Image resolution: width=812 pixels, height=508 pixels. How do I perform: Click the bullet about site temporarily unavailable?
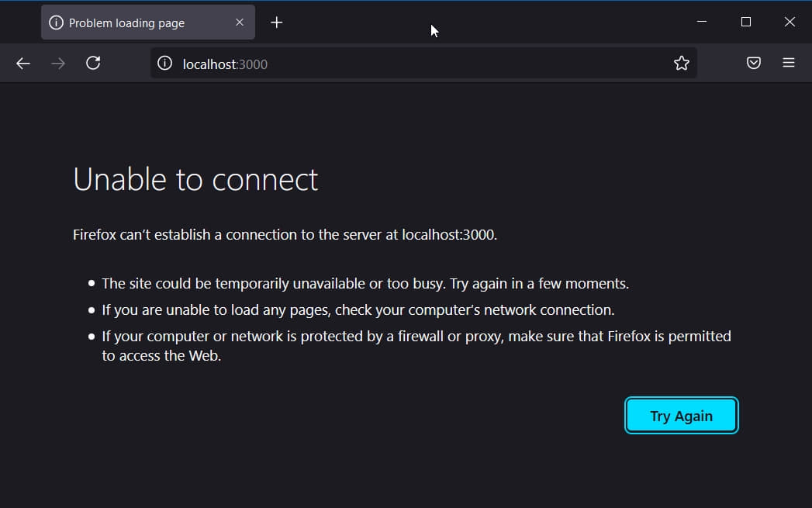point(365,283)
